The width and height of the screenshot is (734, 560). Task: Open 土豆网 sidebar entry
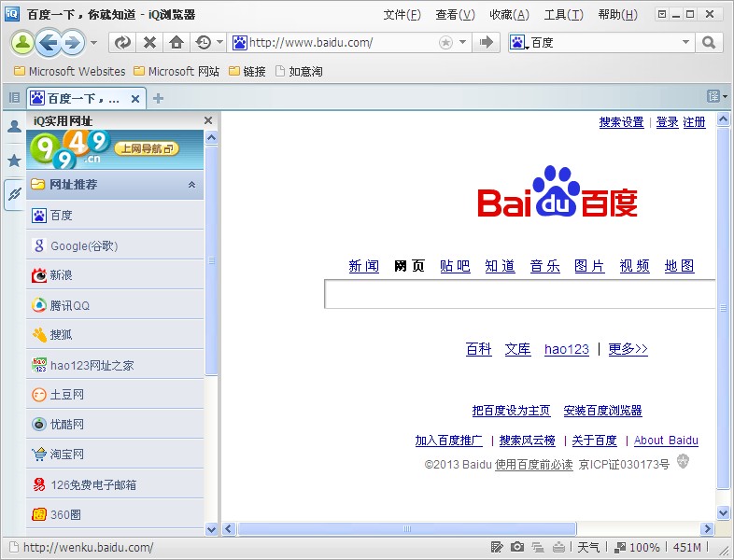point(115,395)
